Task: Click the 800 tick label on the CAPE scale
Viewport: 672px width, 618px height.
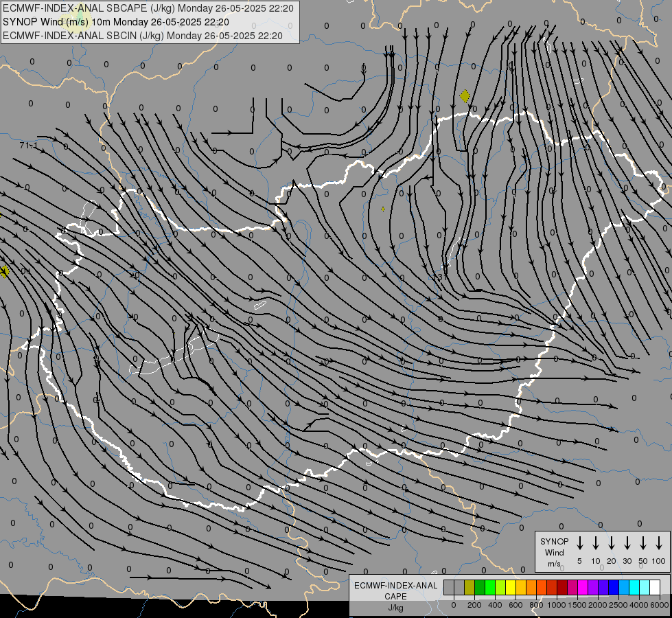Action: click(536, 605)
